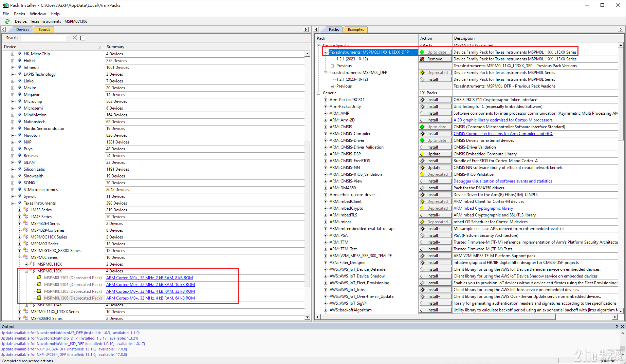Expand the ARM::CMSIS pack node
626x364 pixels.
click(x=325, y=127)
